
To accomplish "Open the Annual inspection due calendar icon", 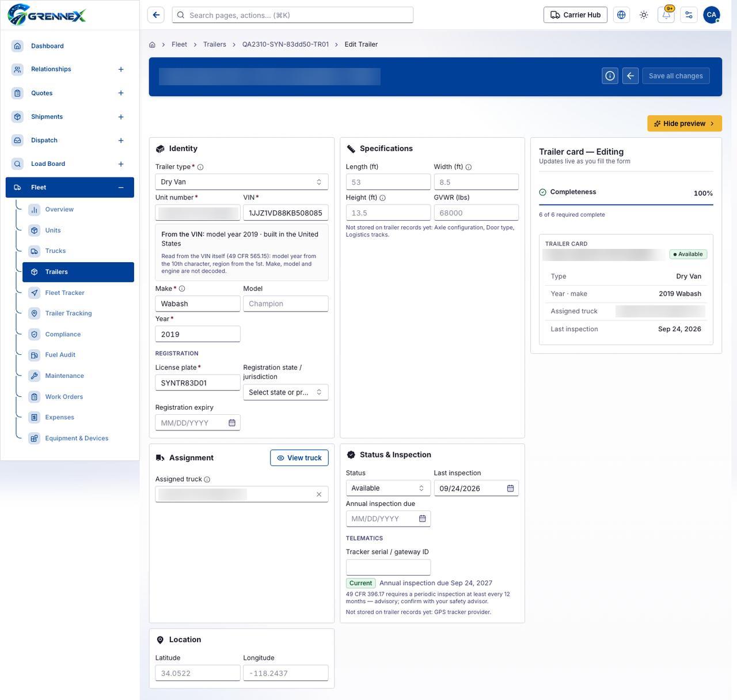I will point(422,519).
